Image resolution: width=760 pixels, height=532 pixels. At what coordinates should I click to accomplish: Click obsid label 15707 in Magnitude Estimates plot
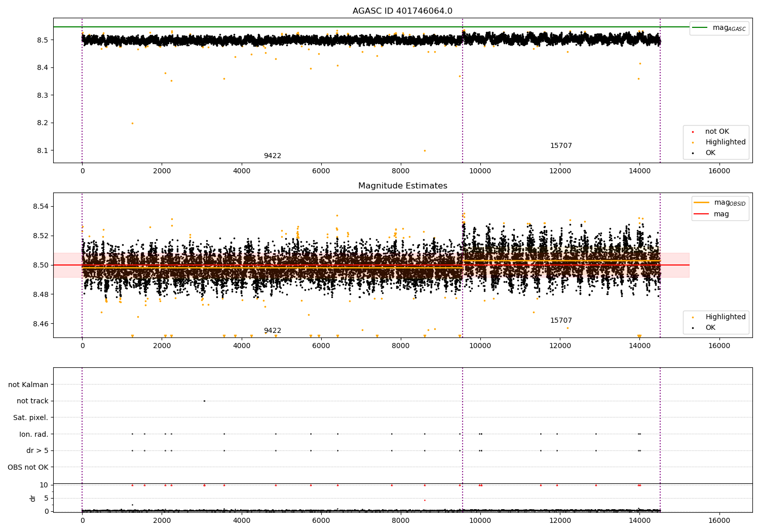561,321
